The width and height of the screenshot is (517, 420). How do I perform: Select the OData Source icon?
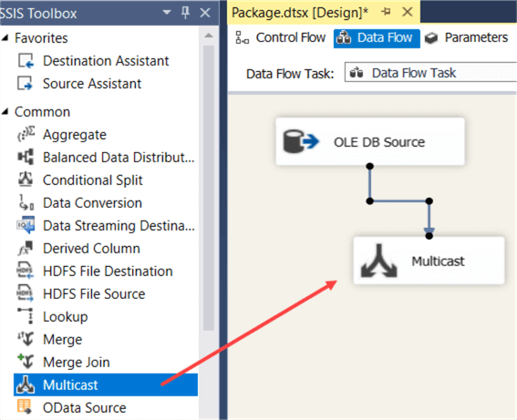click(x=25, y=407)
